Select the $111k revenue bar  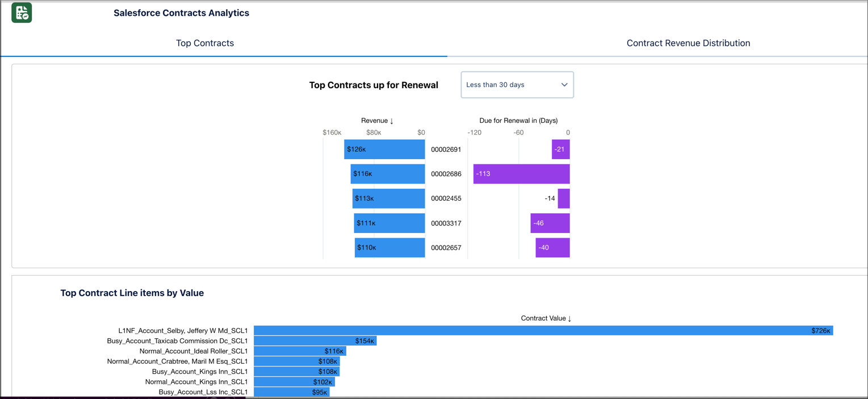pyautogui.click(x=389, y=223)
